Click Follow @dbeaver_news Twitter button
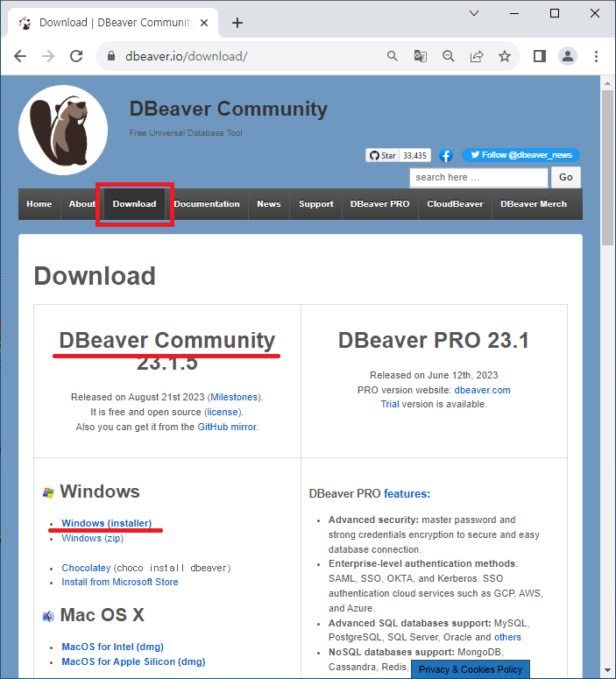The width and height of the screenshot is (616, 679). [x=520, y=155]
